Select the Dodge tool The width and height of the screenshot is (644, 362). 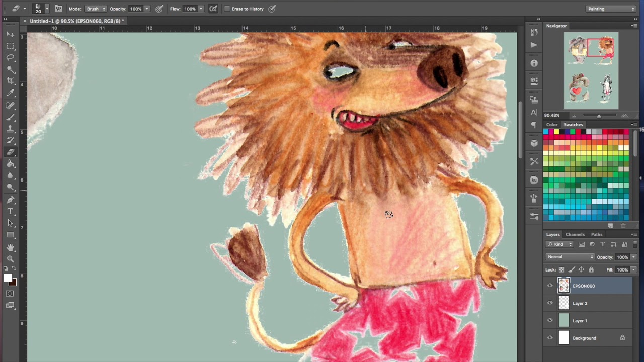[x=10, y=187]
